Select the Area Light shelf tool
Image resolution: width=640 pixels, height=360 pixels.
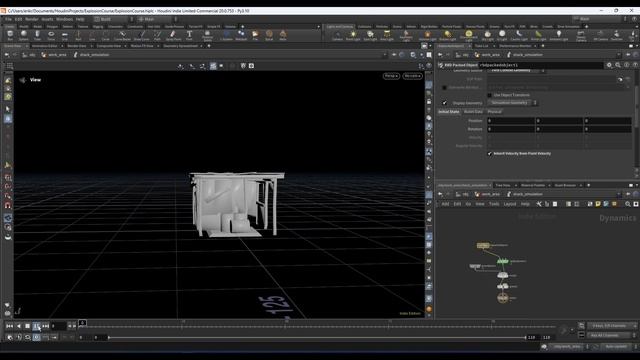387,36
